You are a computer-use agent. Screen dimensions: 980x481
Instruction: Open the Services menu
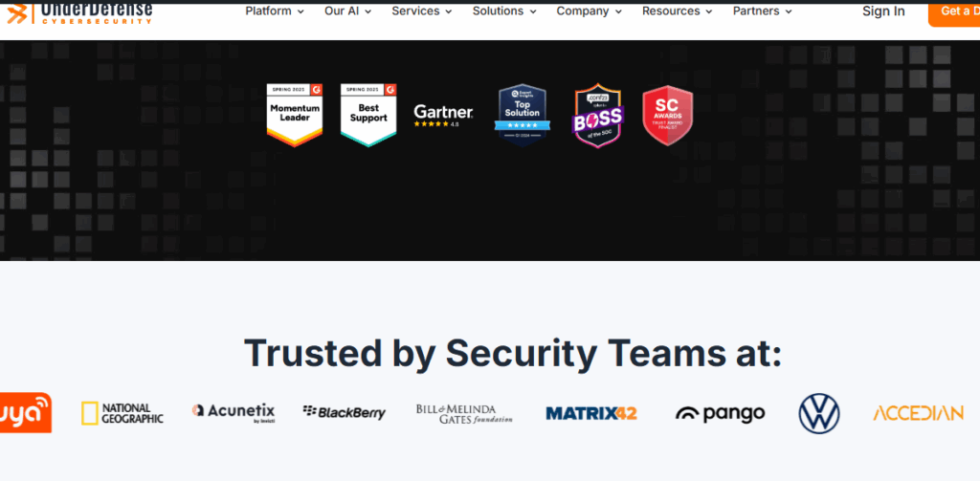point(422,11)
